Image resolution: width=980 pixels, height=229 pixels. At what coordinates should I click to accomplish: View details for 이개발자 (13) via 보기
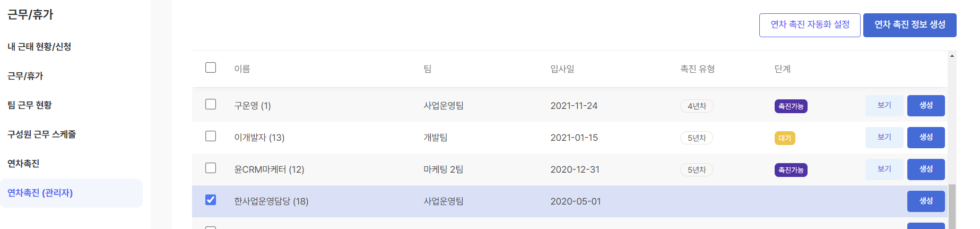coord(884,137)
